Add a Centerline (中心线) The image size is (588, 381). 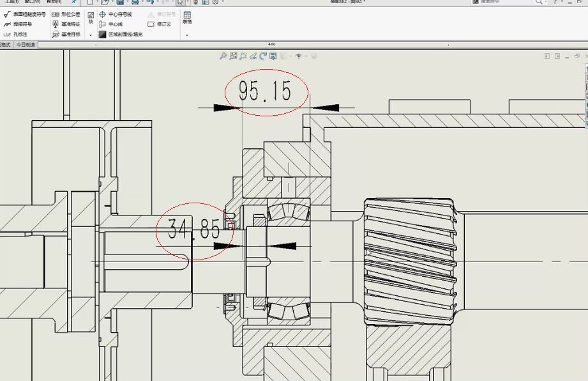coord(111,24)
